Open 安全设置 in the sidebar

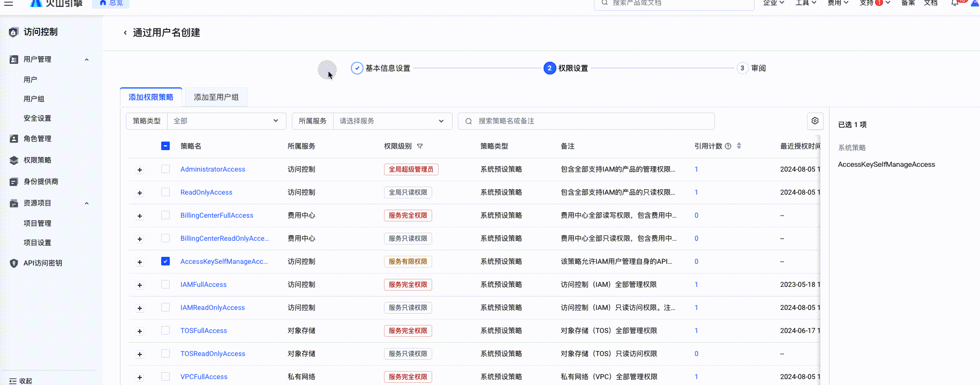[37, 118]
